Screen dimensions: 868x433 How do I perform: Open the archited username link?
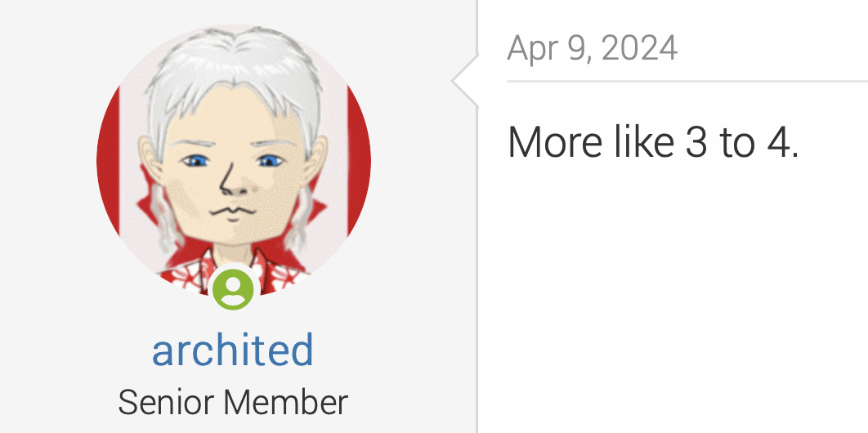[233, 350]
